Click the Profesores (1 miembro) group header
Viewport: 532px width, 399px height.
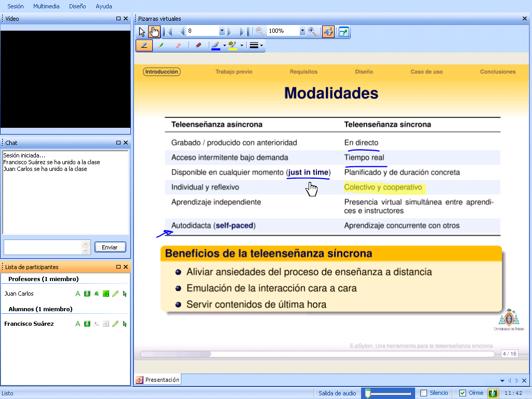click(x=44, y=279)
